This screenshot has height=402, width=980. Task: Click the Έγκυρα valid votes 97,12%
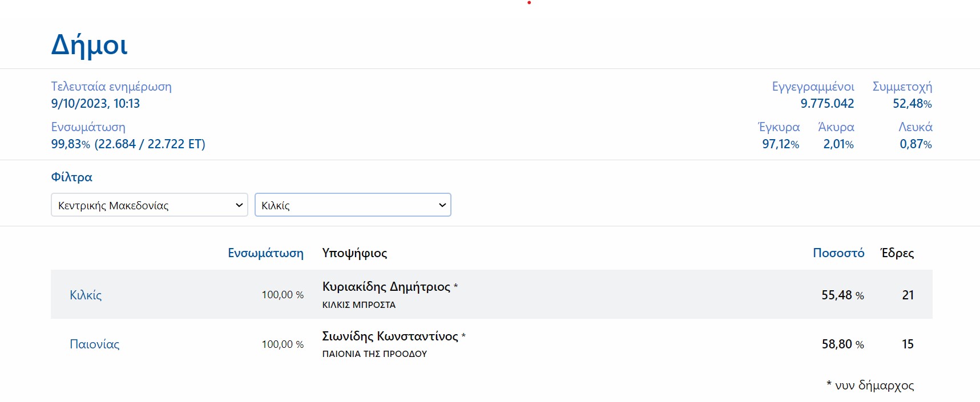click(x=780, y=144)
